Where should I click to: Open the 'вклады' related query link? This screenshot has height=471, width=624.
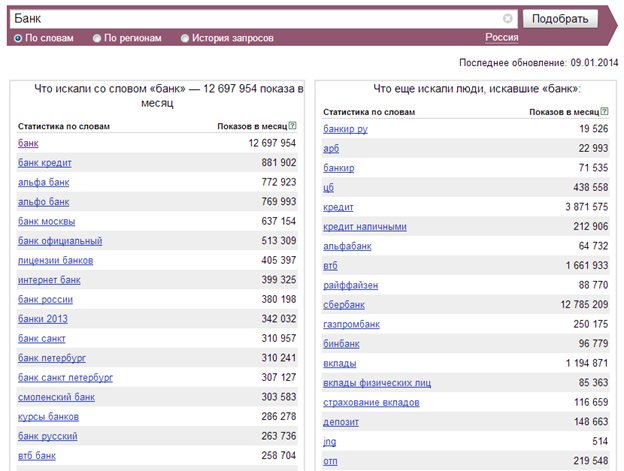[x=339, y=363]
